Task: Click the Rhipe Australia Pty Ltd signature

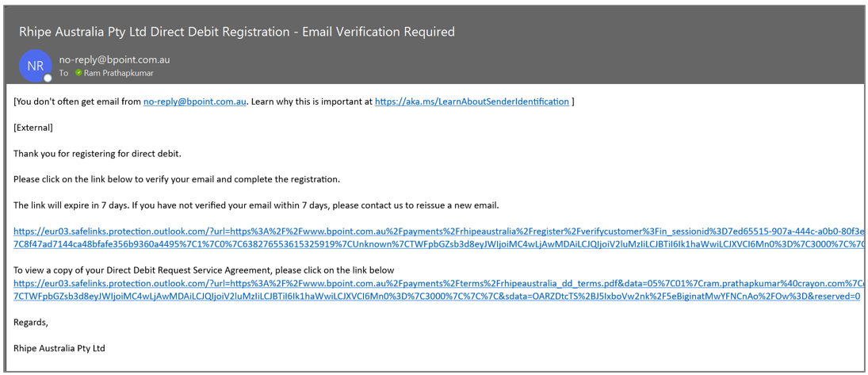Action: (x=59, y=348)
